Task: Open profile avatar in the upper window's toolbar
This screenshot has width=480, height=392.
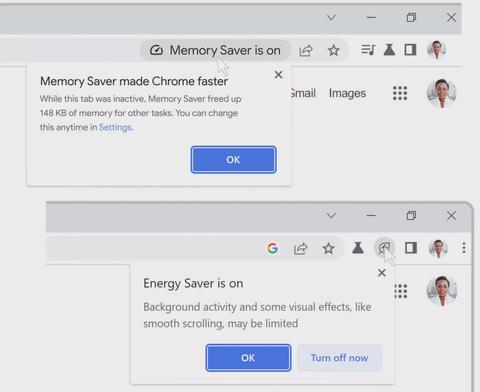Action: point(437,50)
